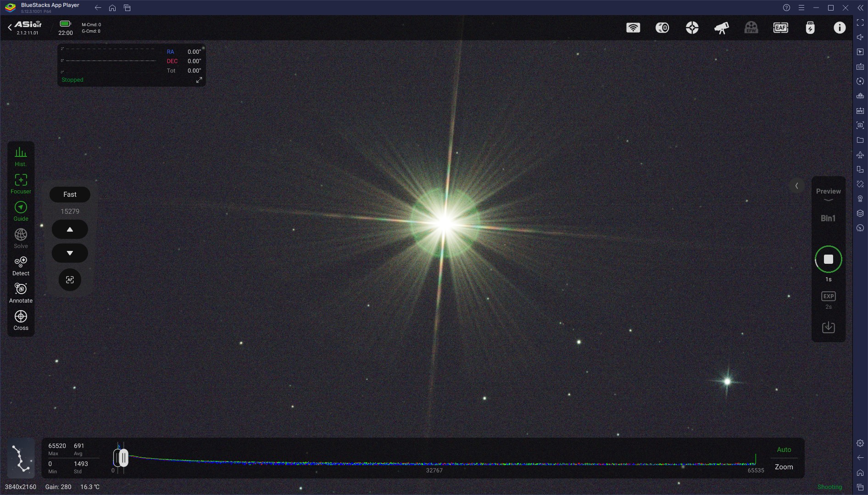Click the DEC guiding error label

tap(172, 61)
